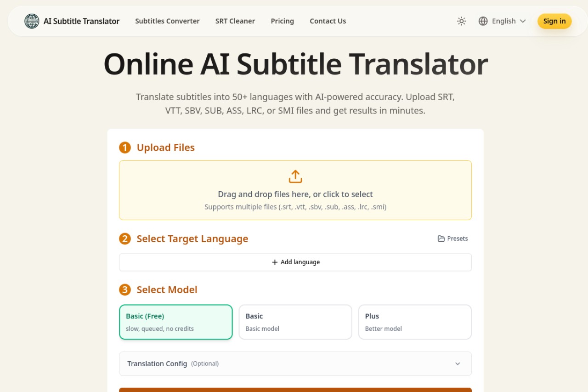Viewport: 588px width, 392px height.
Task: Click the Sign in button
Action: [554, 21]
